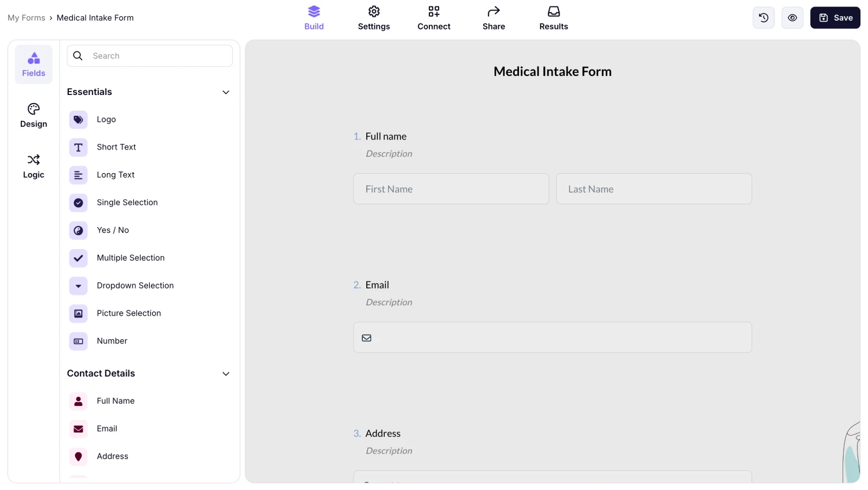Navigate back to My Forms
The width and height of the screenshot is (868, 490).
[x=26, y=17]
